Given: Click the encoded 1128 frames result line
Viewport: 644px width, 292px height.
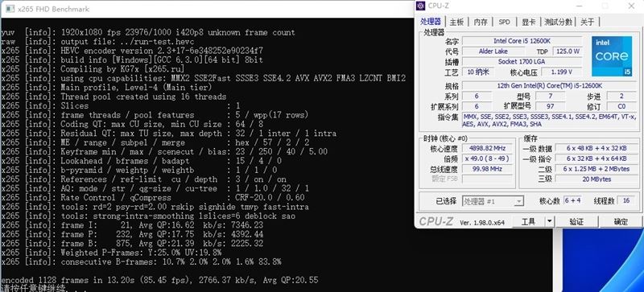Looking at the screenshot, I should coord(159,280).
